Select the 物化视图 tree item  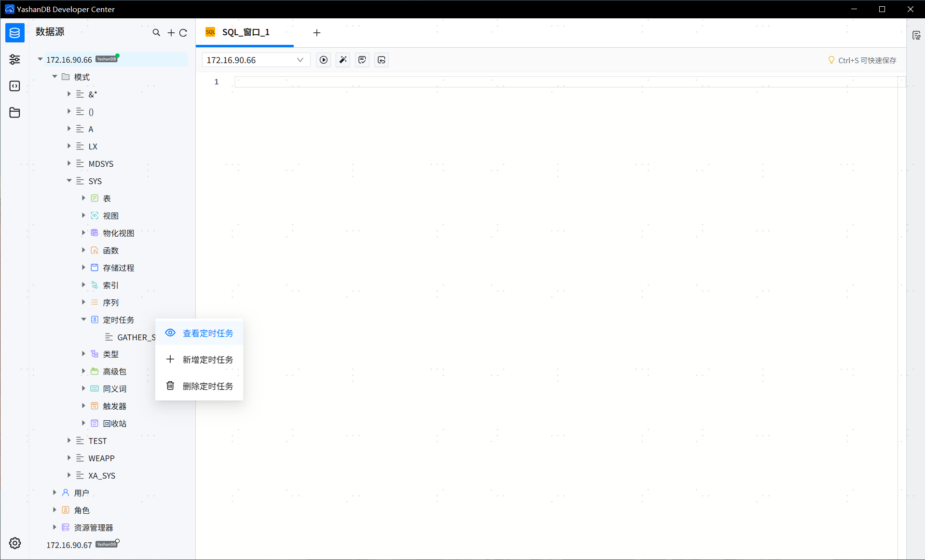coord(118,233)
